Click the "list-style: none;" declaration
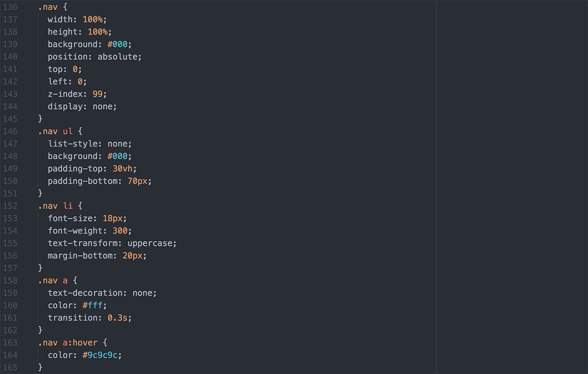 tap(90, 144)
